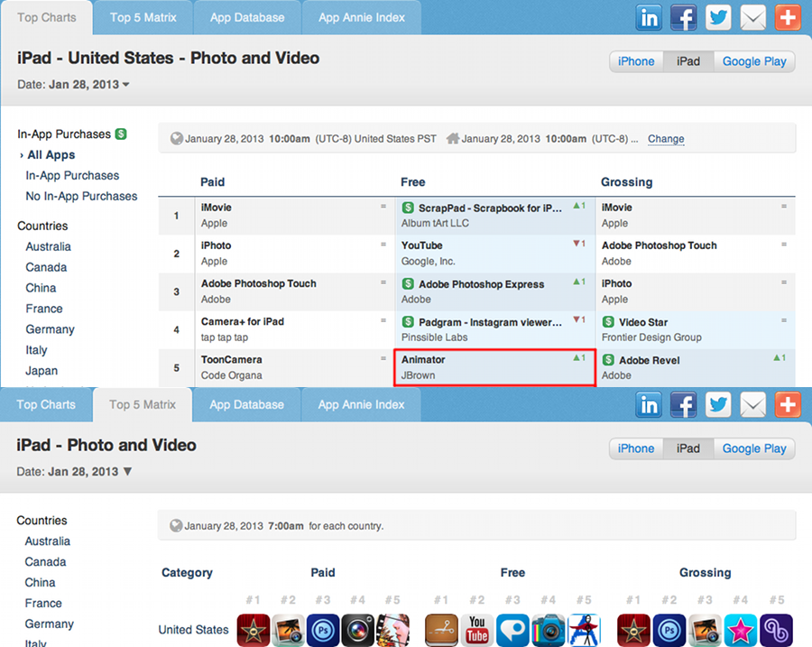Open App Database tab on Top 5 Matrix page

tap(246, 404)
